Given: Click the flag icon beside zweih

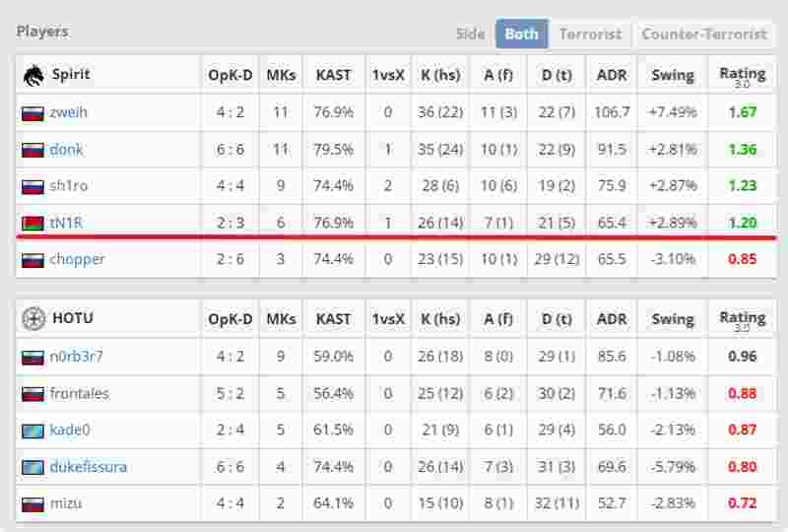Looking at the screenshot, I should click(33, 112).
